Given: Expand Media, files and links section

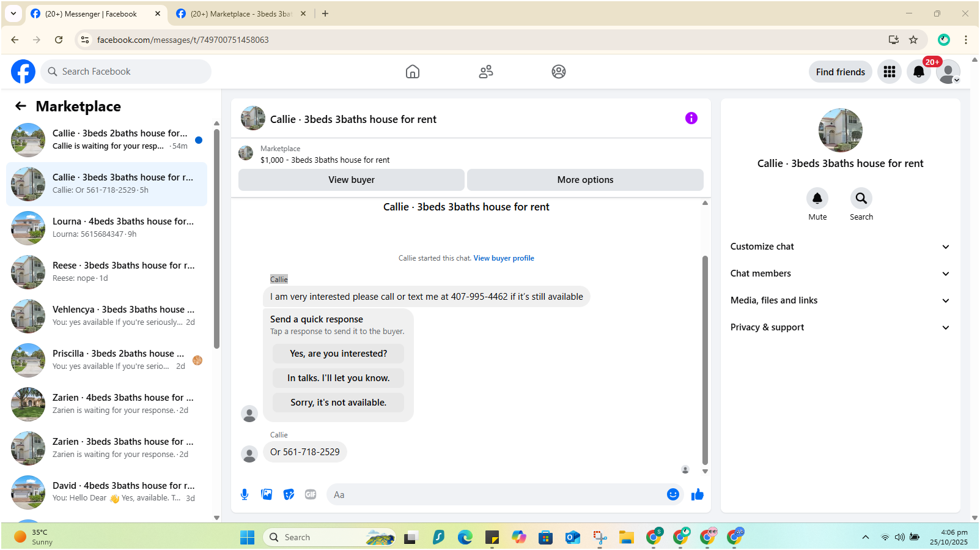Looking at the screenshot, I should [841, 300].
